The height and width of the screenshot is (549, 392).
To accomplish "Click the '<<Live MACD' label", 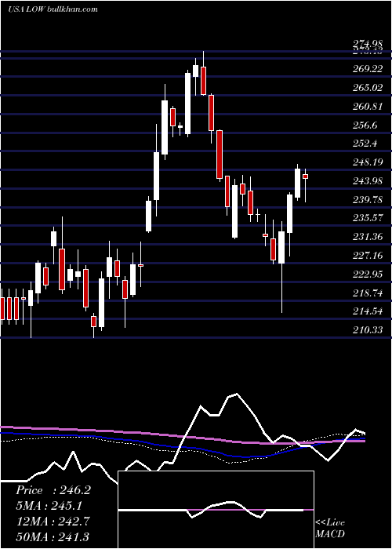I will [x=330, y=528].
